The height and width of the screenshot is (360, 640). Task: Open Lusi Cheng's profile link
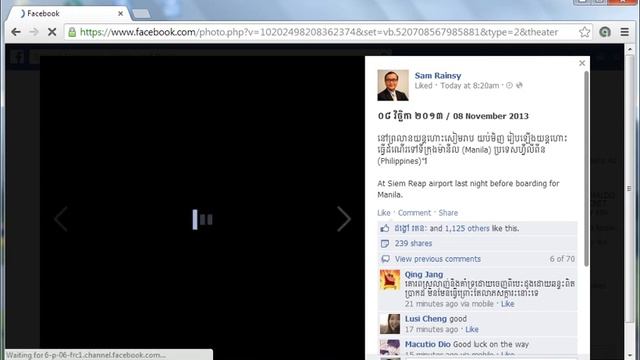click(426, 319)
